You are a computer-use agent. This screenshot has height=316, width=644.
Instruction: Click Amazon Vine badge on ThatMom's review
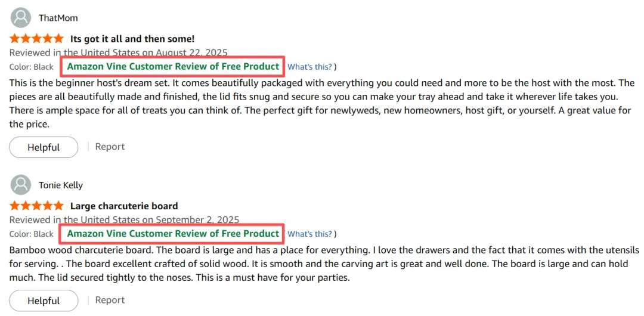[x=173, y=66]
